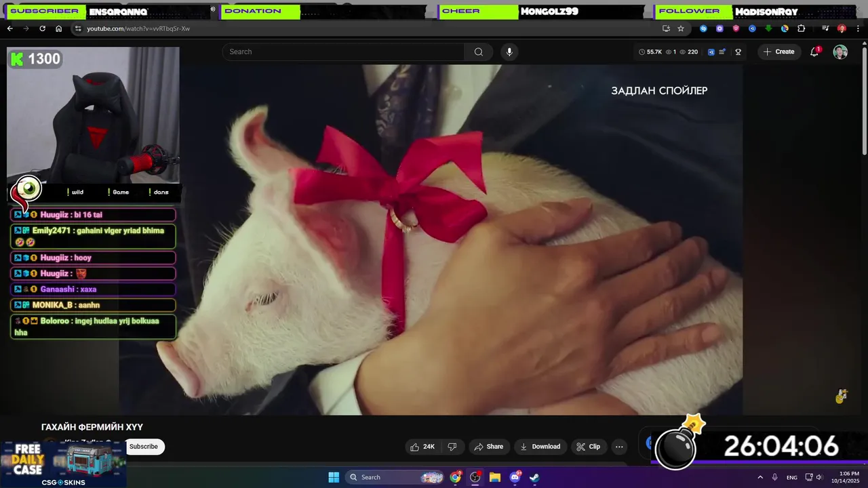This screenshot has height=488, width=868.
Task: Like the video with 24K likes
Action: [422, 447]
